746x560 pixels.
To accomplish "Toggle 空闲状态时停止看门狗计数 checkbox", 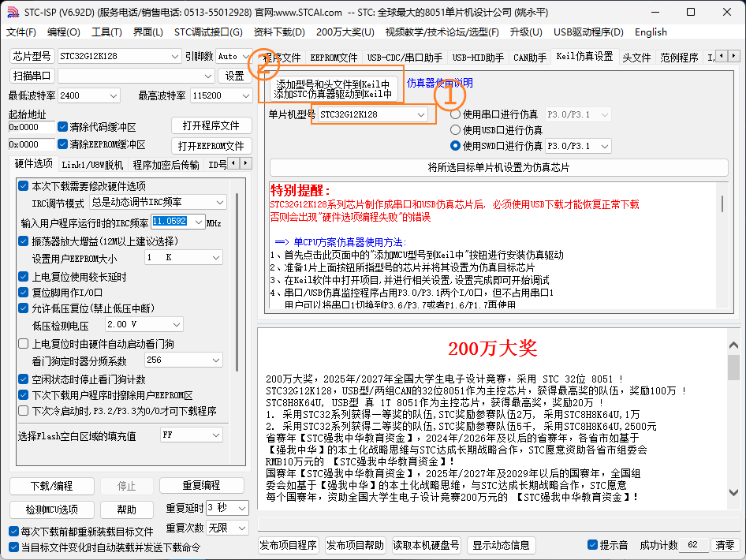I will point(23,379).
